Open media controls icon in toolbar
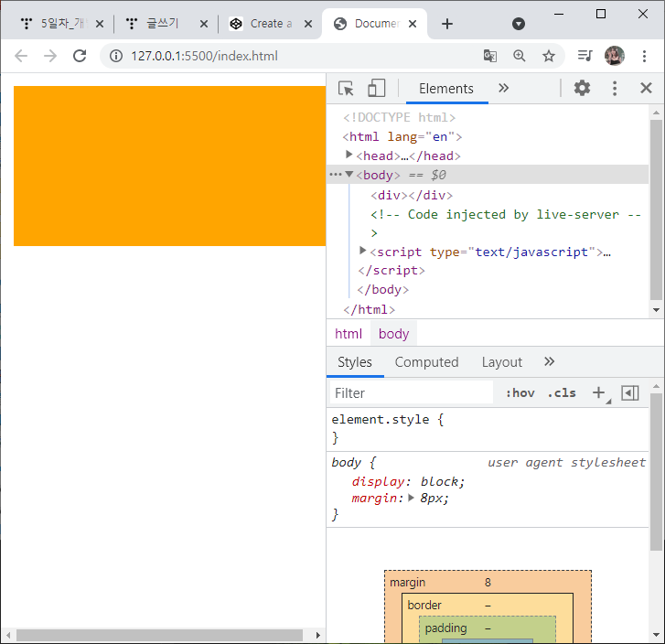The image size is (665, 644). coord(585,56)
